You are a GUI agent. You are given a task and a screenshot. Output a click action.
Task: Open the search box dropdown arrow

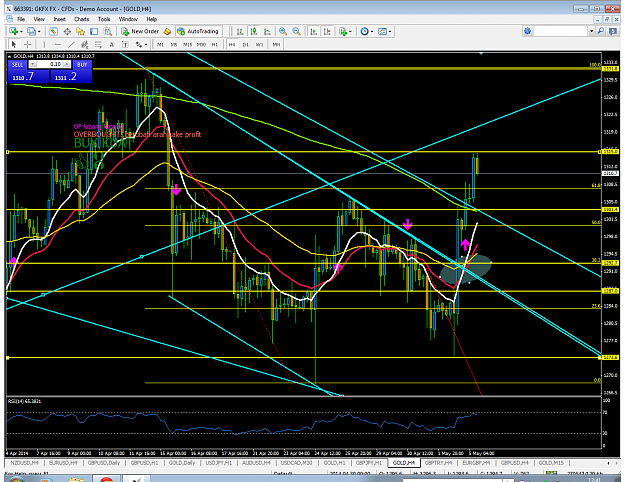592,31
